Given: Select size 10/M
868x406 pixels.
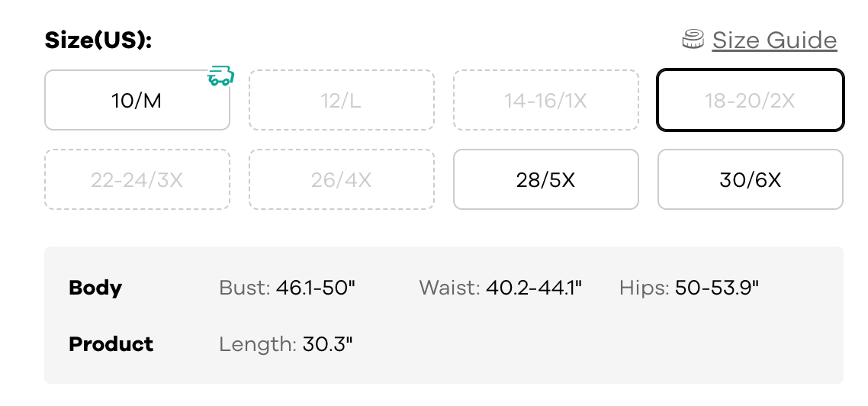Looking at the screenshot, I should [x=137, y=100].
